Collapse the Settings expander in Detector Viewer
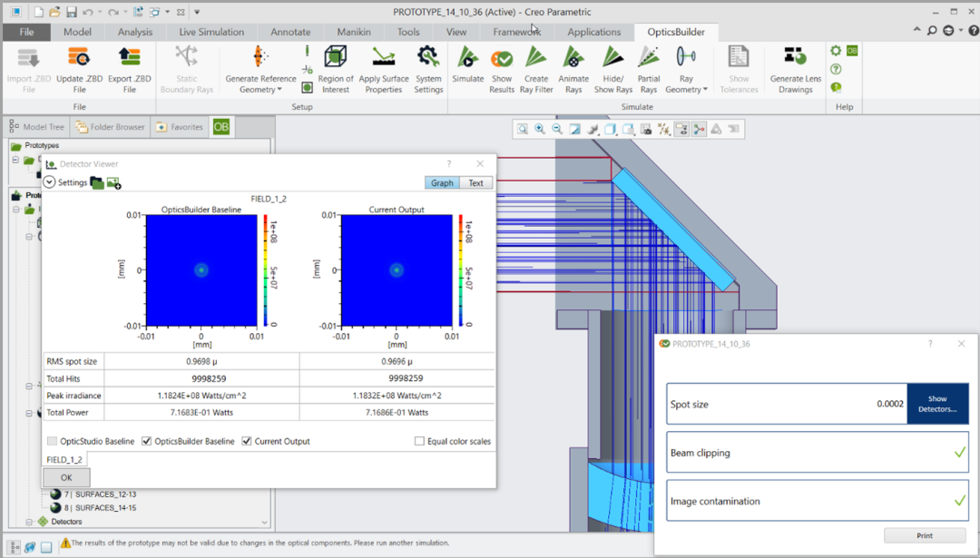This screenshot has height=558, width=980. coord(50,182)
